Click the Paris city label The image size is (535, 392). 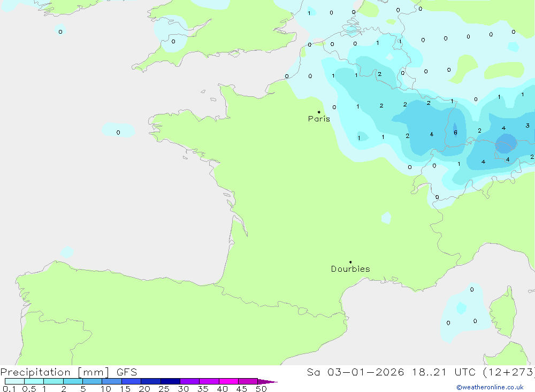click(319, 119)
